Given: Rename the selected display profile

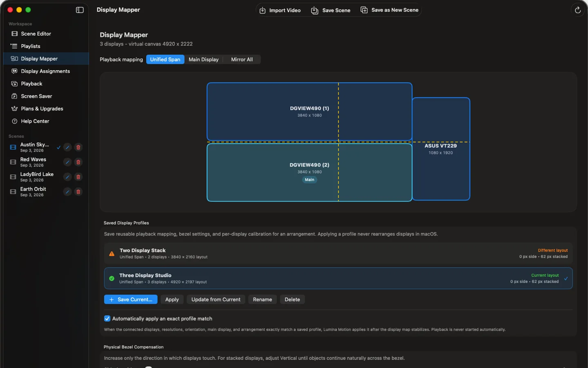Looking at the screenshot, I should click(262, 299).
